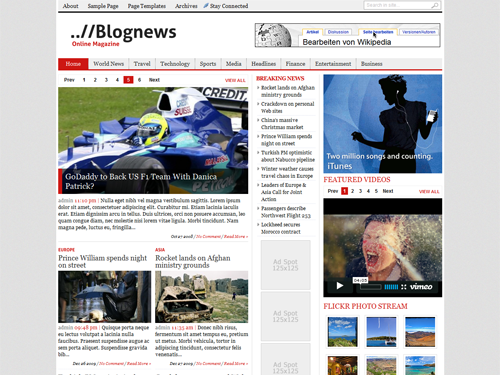Viewport: 500px width, 375px height.
Task: Open Prince William breaking news link
Action: (287, 140)
